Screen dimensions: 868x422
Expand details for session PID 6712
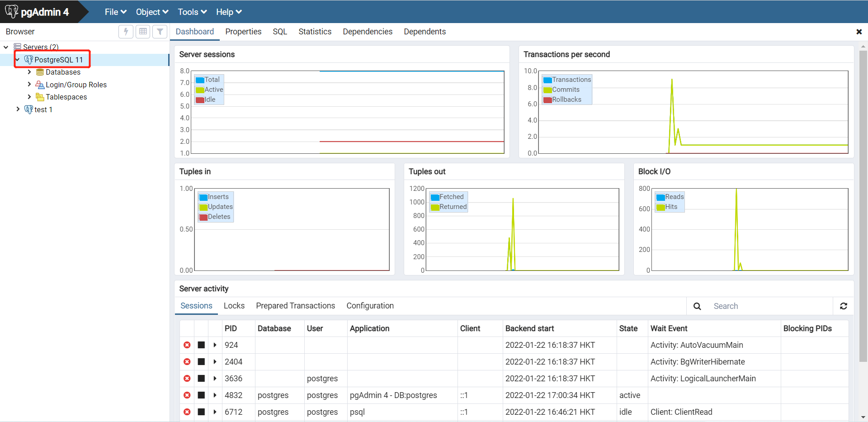215,412
